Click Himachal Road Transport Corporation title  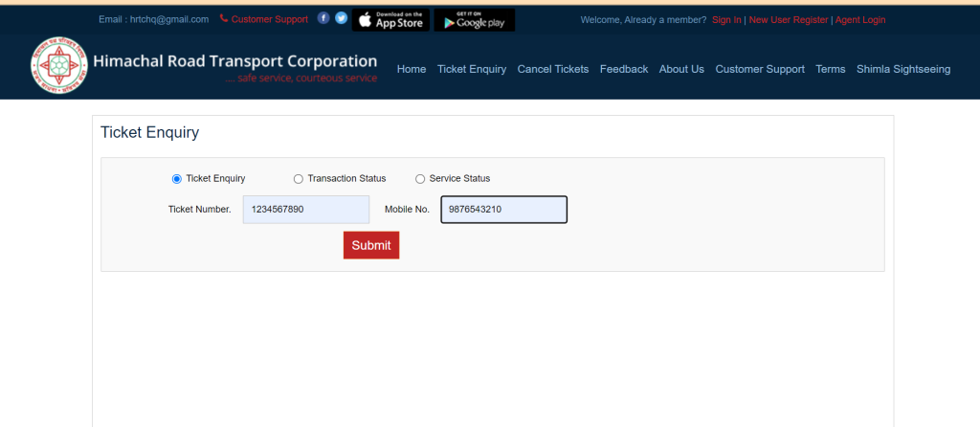tap(235, 61)
